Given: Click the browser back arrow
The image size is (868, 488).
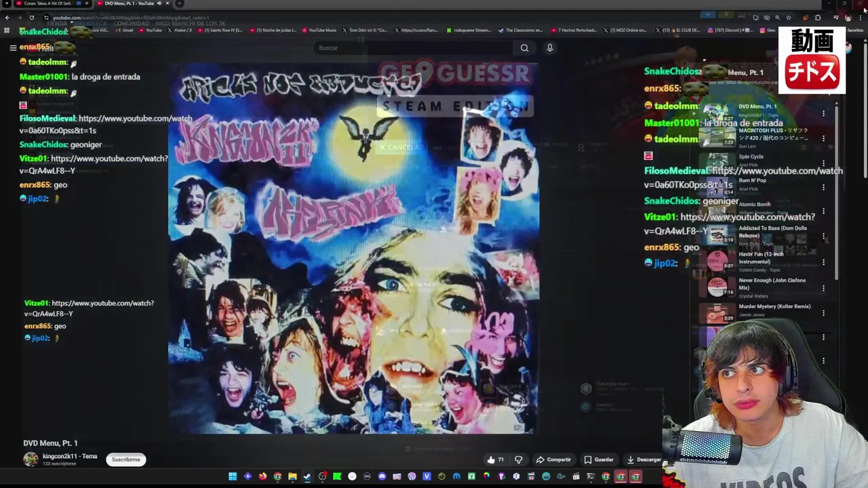Looking at the screenshot, I should coord(7,18).
